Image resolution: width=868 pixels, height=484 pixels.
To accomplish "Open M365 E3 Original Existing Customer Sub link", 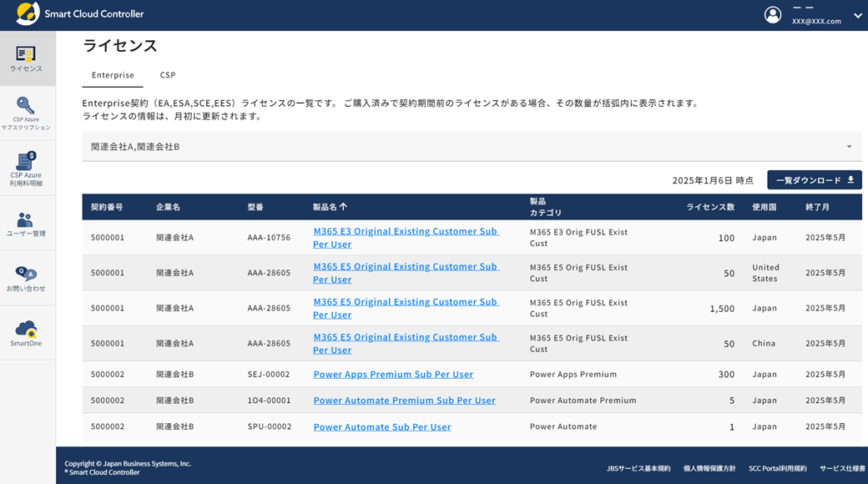I will click(x=406, y=238).
